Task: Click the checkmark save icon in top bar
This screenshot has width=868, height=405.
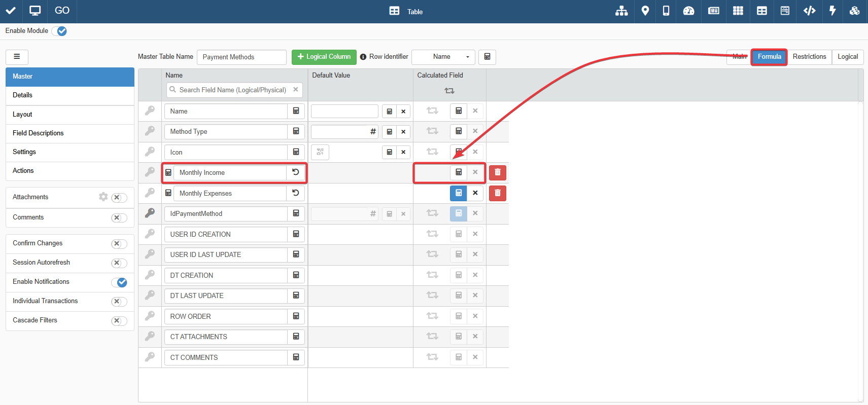Action: pyautogui.click(x=11, y=11)
